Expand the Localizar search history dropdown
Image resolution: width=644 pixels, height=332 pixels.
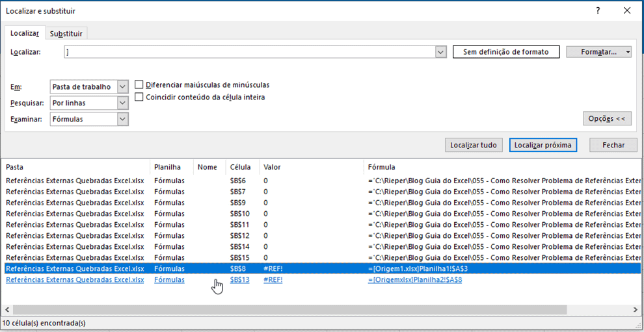[440, 52]
